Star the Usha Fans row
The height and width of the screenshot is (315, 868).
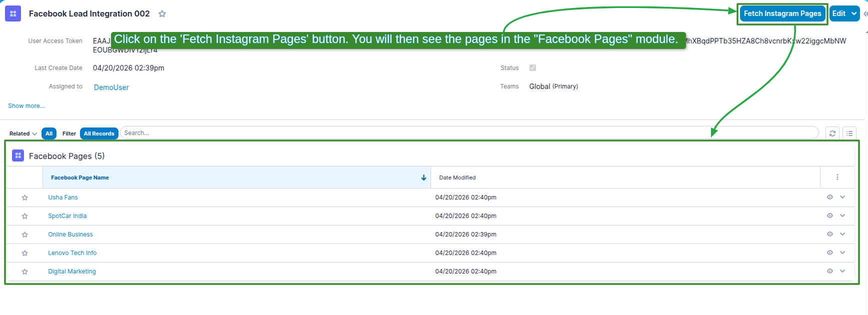(24, 197)
